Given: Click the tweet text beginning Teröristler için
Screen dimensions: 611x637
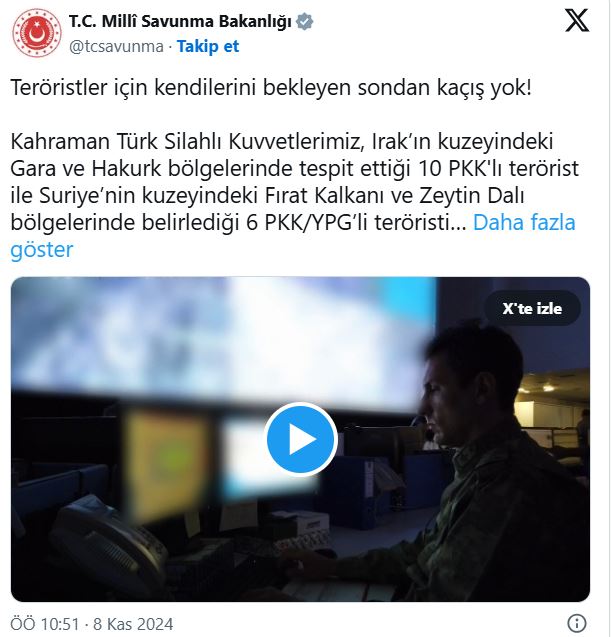Looking at the screenshot, I should pyautogui.click(x=271, y=87).
